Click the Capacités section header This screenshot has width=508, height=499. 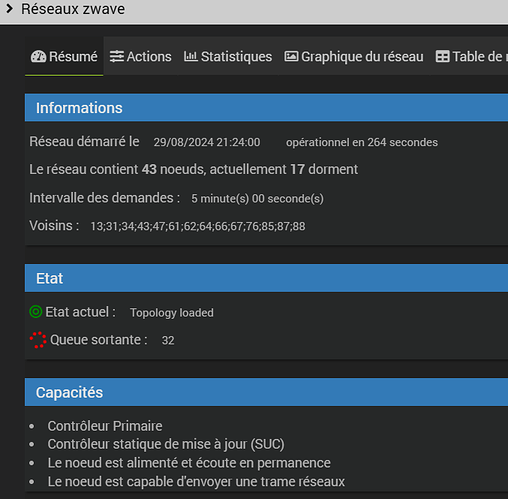pos(266,392)
